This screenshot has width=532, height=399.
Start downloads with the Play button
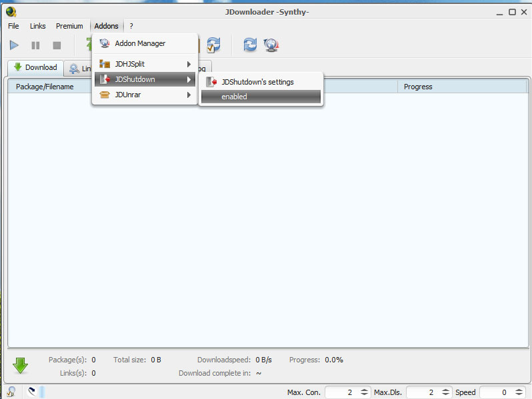[x=14, y=45]
